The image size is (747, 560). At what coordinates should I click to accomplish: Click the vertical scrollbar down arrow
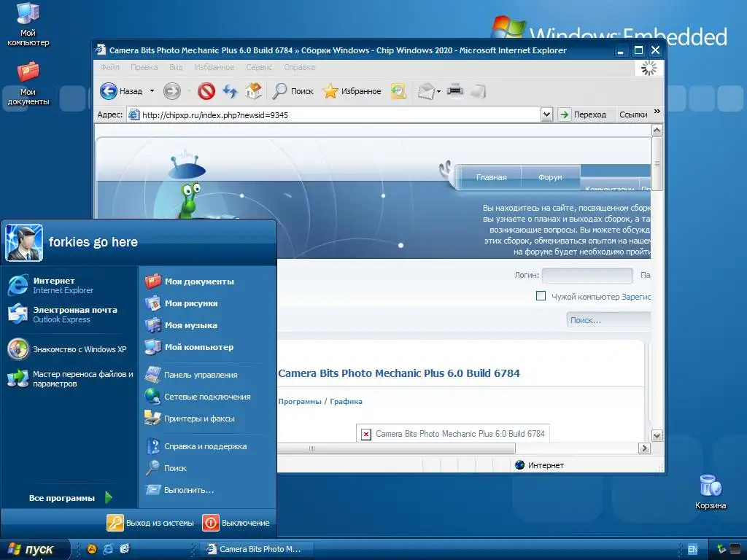pos(657,435)
